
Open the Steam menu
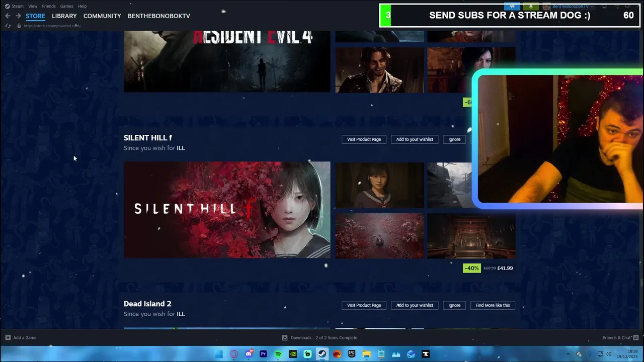18,6
